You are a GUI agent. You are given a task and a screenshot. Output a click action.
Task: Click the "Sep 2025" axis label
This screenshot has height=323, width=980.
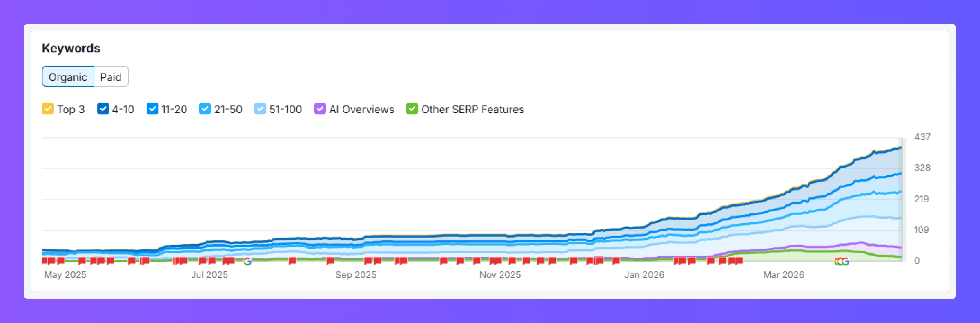pyautogui.click(x=356, y=275)
